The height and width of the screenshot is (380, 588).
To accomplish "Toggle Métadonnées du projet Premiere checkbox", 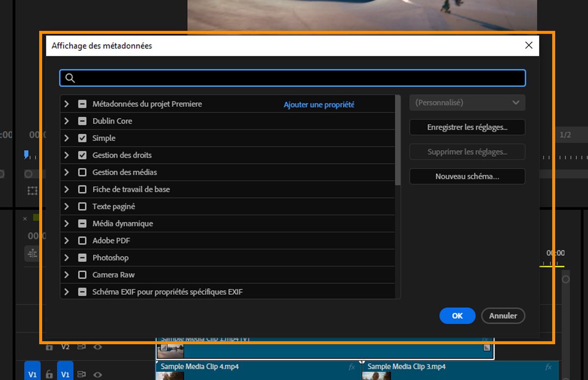I will (x=82, y=104).
